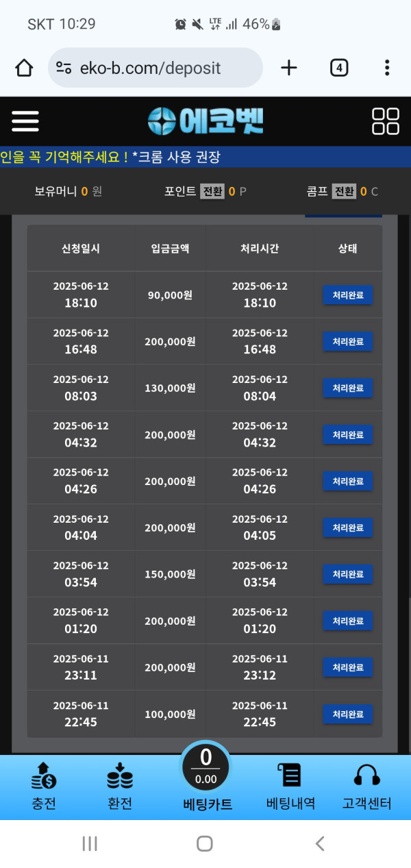Click 처리완료 for the 90,000원 deposit
Viewport: 411px width, 868px height.
[348, 295]
